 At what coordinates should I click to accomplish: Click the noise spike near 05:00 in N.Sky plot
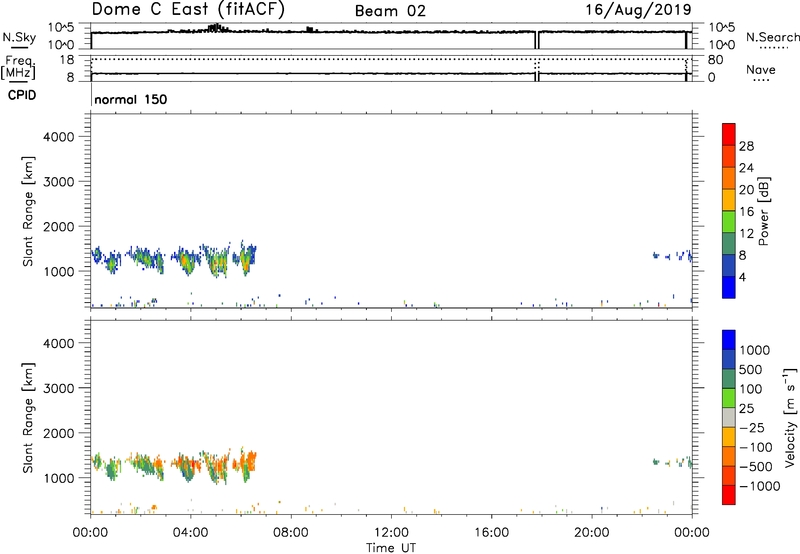(216, 28)
